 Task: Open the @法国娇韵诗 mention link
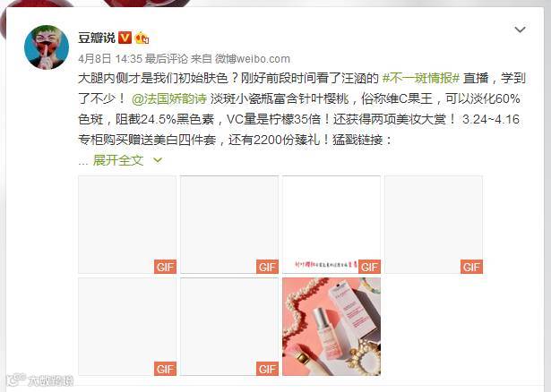pyautogui.click(x=169, y=99)
